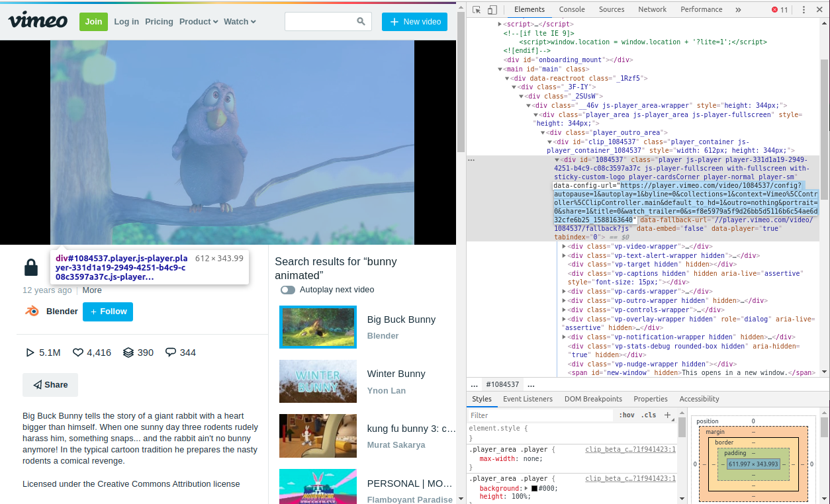The image size is (830, 504).
Task: Expand the vp-cards-wrapper div node
Action: [564, 292]
